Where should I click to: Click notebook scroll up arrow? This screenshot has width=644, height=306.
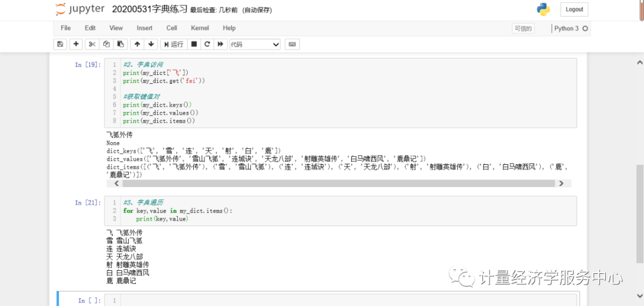point(639,63)
